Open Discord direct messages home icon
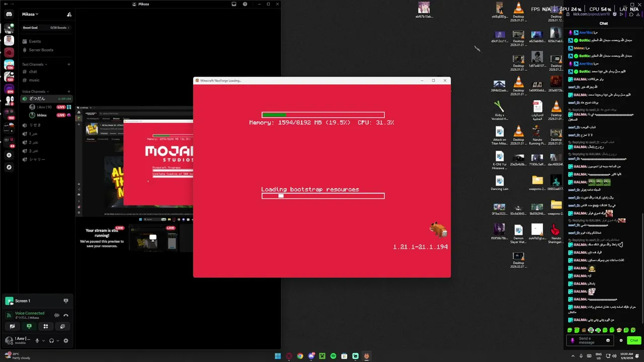The height and width of the screenshot is (362, 644). click(9, 14)
